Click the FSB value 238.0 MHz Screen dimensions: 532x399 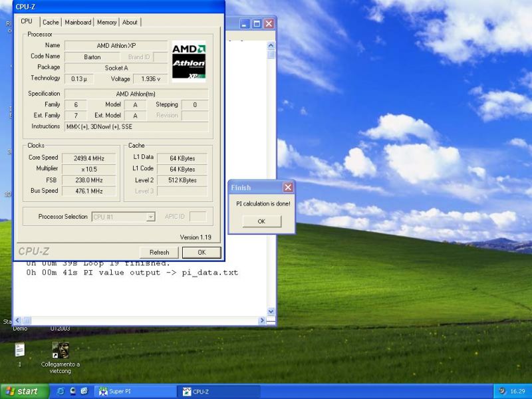(x=89, y=180)
